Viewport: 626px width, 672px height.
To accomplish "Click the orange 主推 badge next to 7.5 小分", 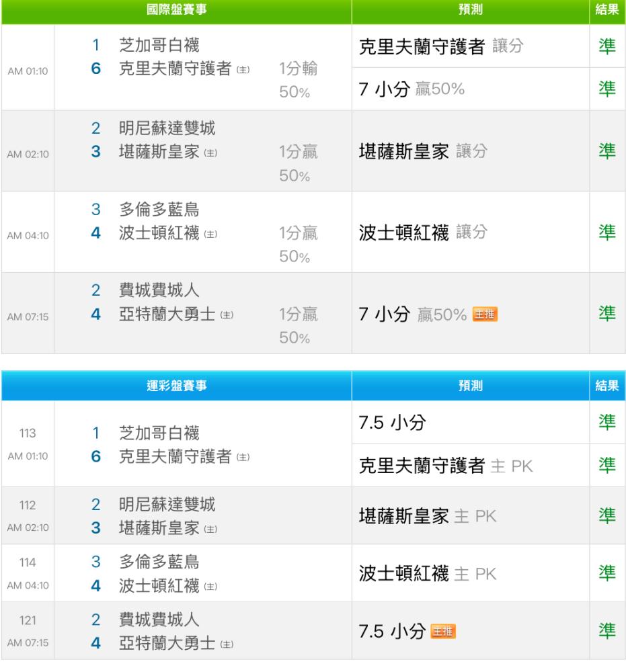I will [443, 631].
